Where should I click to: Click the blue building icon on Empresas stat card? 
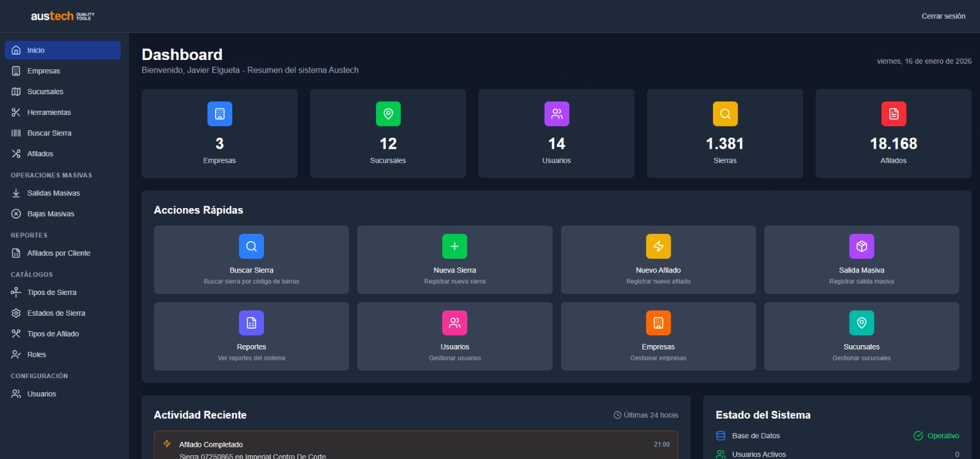[x=220, y=114]
